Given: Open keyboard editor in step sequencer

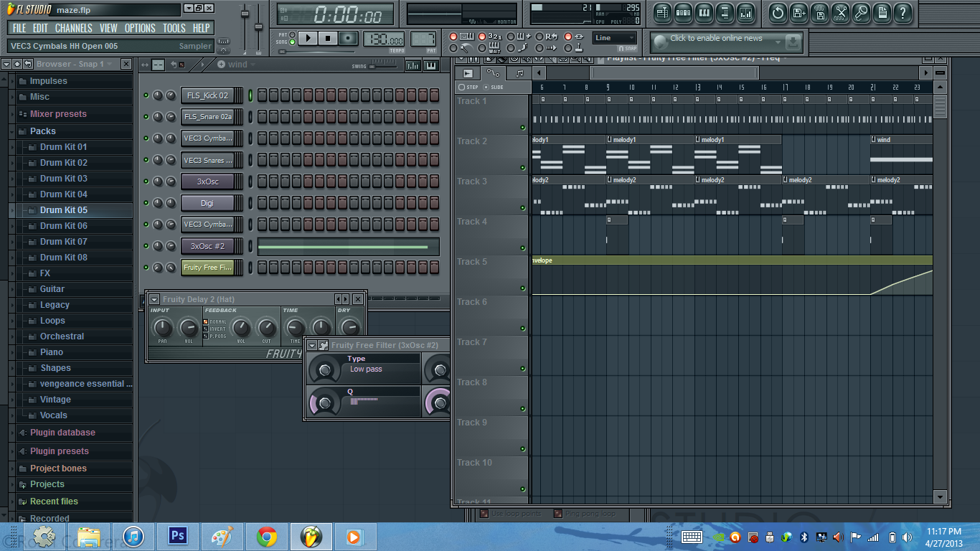Looking at the screenshot, I should click(x=431, y=65).
